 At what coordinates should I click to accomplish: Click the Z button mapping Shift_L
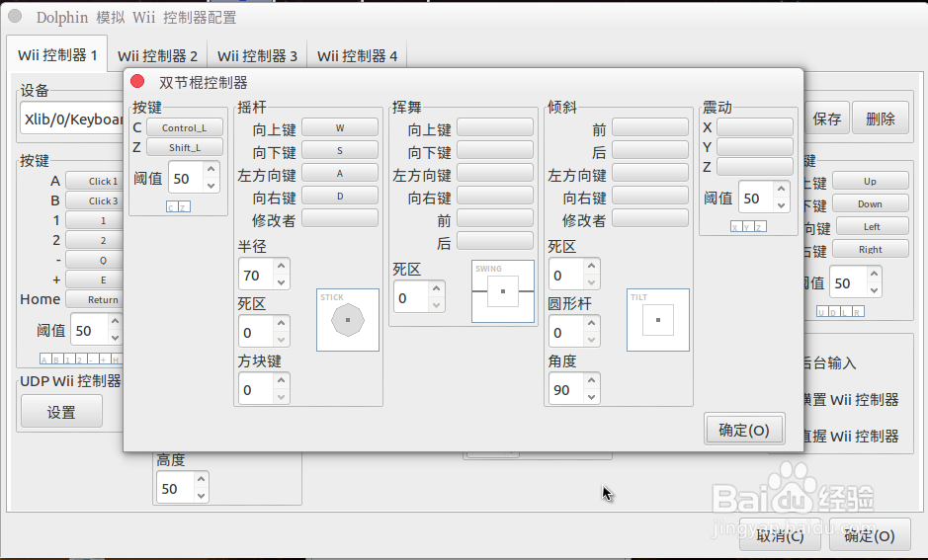(185, 147)
